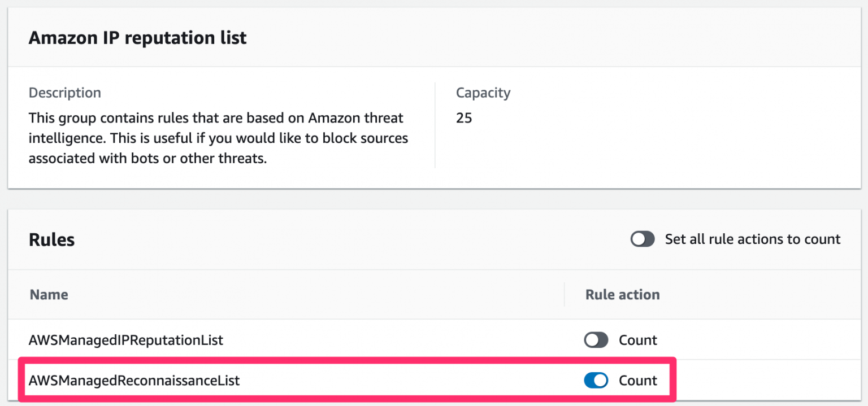Select the Rule action column header
This screenshot has width=868, height=406.
[622, 294]
